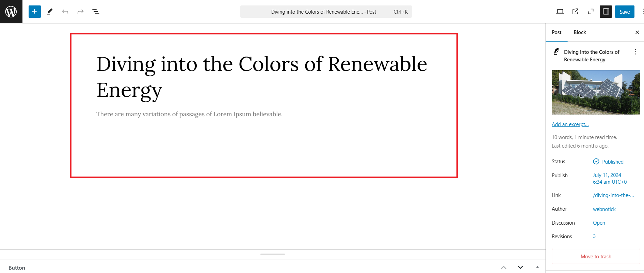The image size is (644, 273).
Task: View the post in a new tab
Action: tap(575, 12)
